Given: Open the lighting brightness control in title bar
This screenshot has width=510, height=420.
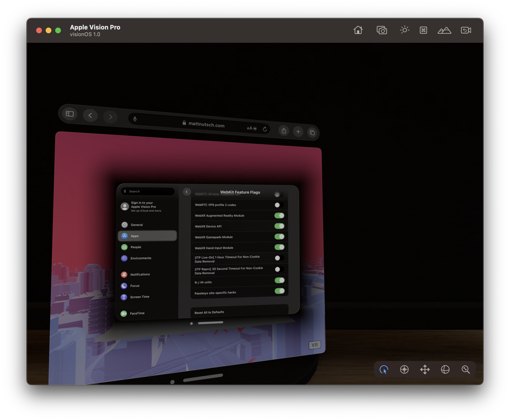Looking at the screenshot, I should (404, 30).
